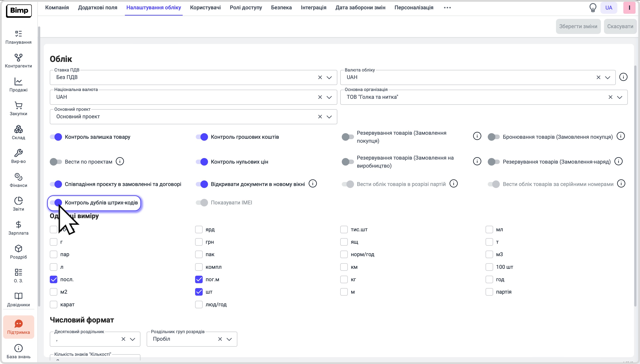
Task: Toggle Контроль нульових цін switch
Action: tap(202, 162)
